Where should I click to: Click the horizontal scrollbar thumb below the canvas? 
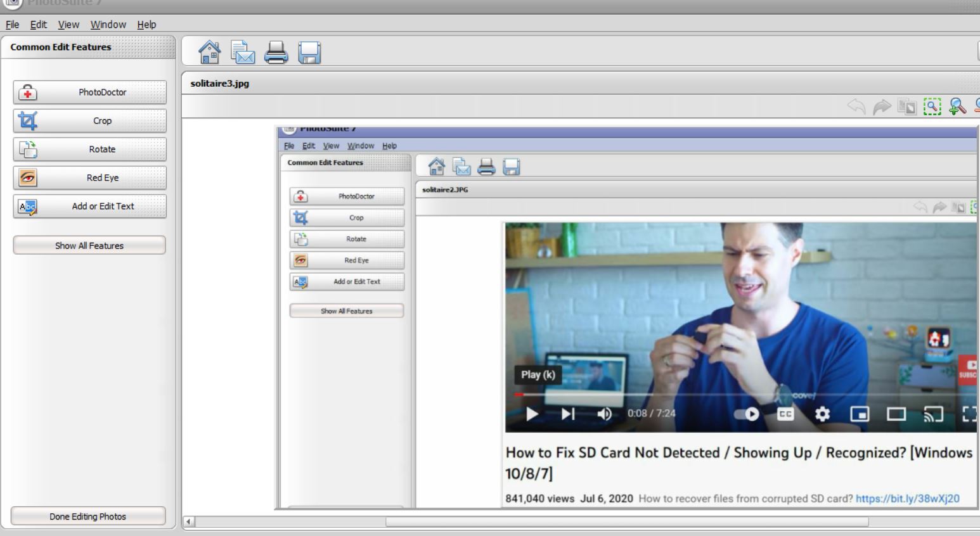[627, 522]
